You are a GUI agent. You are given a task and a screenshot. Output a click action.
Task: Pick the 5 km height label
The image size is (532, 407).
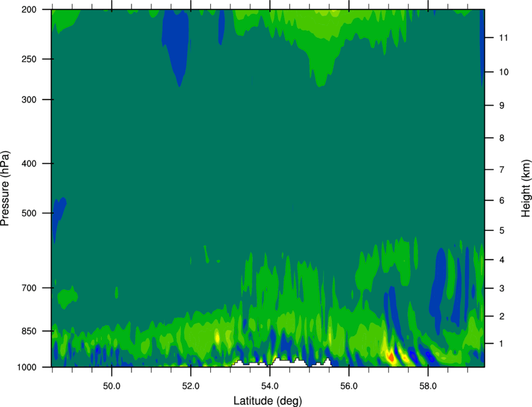501,230
